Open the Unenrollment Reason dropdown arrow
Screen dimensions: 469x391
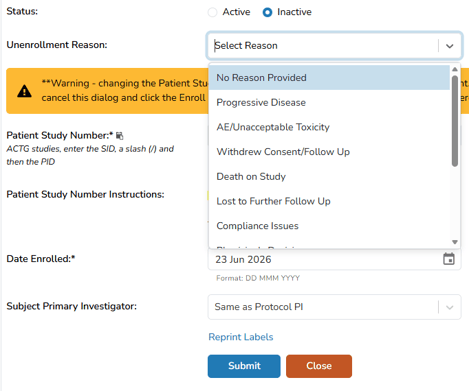point(450,46)
